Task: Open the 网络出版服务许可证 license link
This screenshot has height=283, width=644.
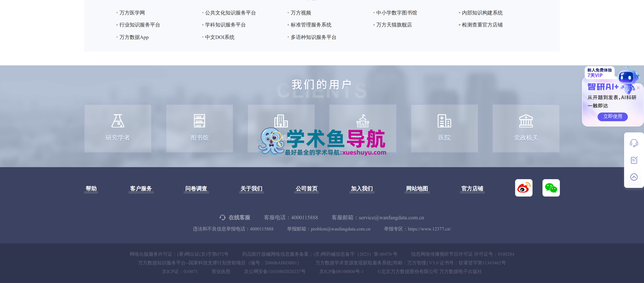Action: [x=179, y=254]
